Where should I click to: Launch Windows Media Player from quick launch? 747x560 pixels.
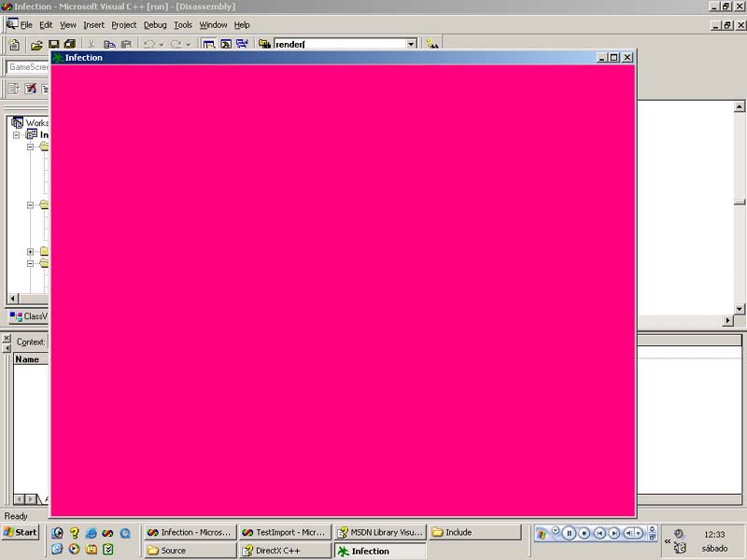(x=74, y=549)
